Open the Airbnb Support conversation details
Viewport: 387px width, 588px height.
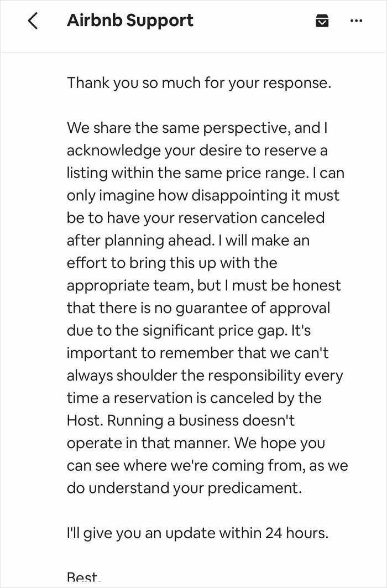pyautogui.click(x=130, y=21)
